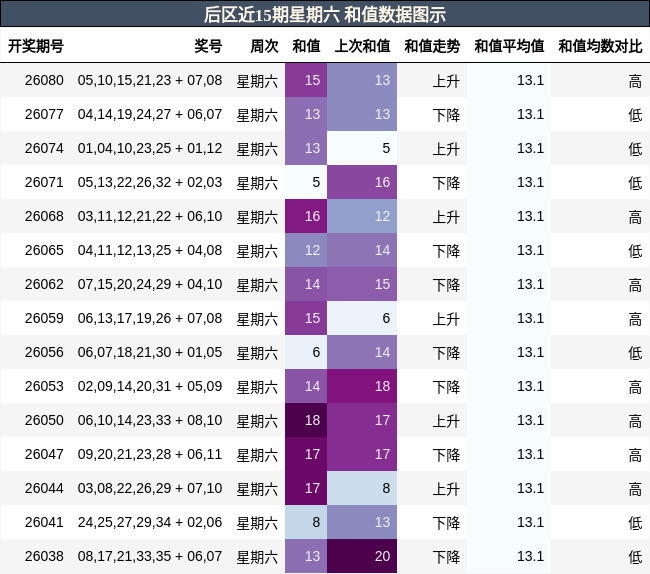
Task: Click numbers 06,07,18,21,30 + 01,05
Action: [150, 352]
